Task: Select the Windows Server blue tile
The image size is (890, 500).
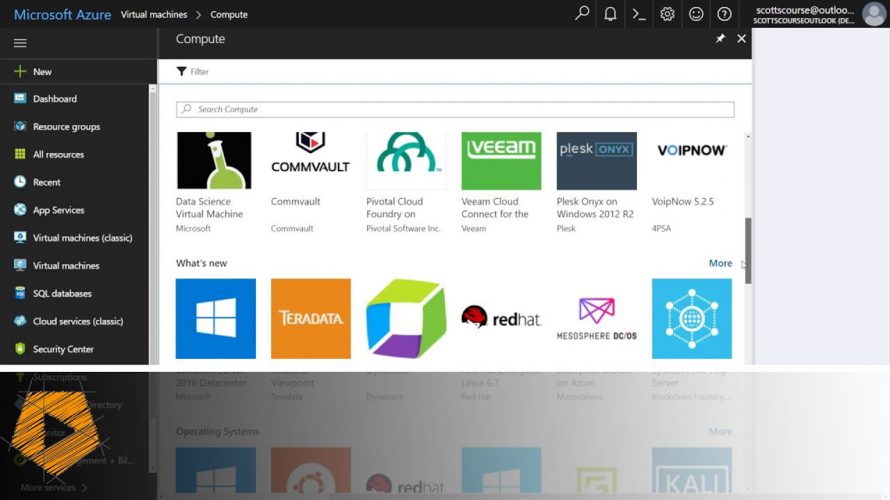Action: pos(216,318)
